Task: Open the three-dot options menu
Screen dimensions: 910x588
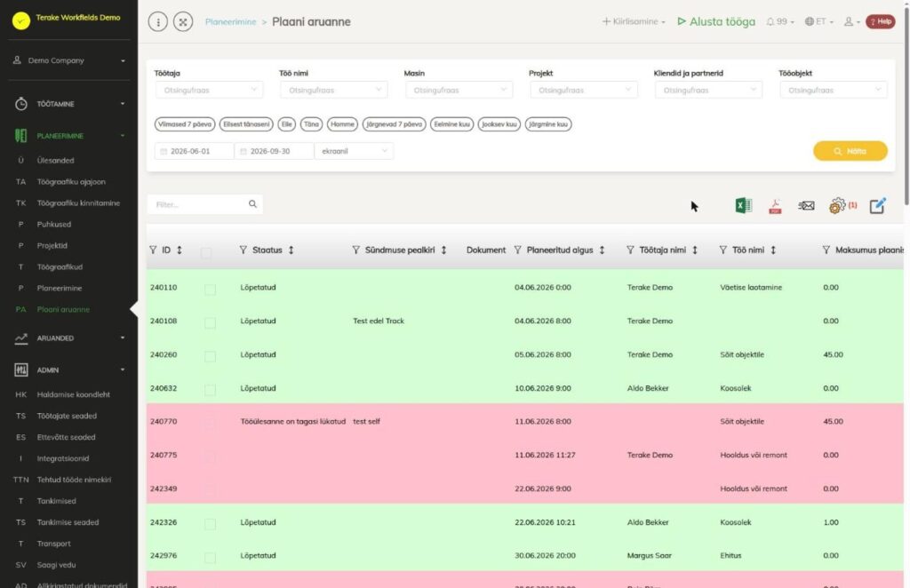Action: point(158,22)
